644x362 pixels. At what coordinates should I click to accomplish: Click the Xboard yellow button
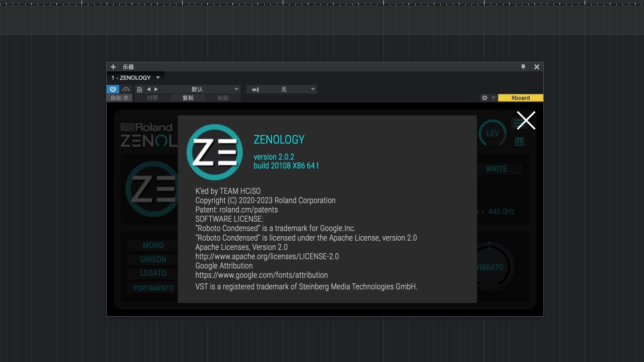pos(520,98)
